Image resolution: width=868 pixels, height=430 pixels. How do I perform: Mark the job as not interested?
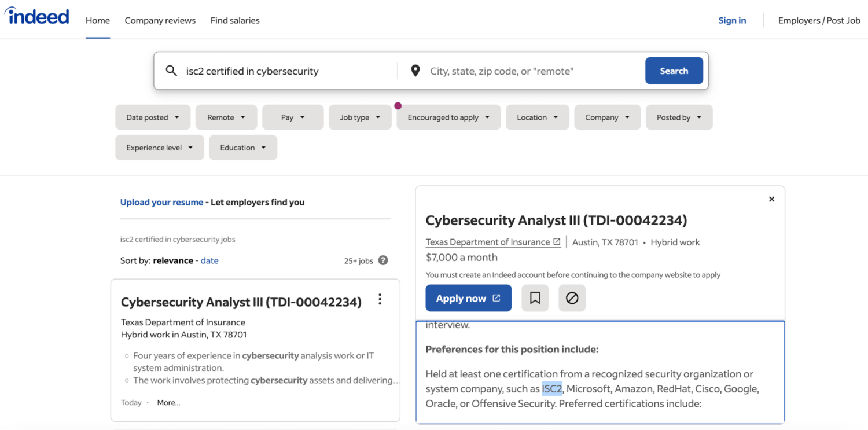click(x=572, y=297)
